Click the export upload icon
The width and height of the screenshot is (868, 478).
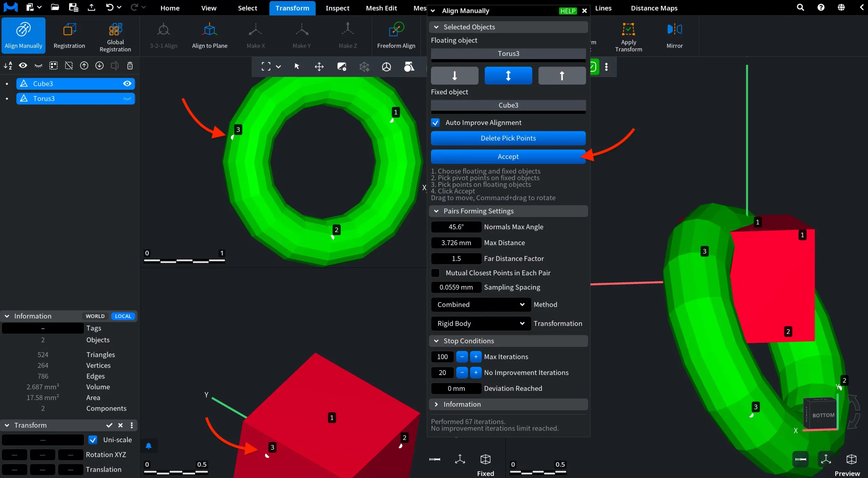coord(91,7)
